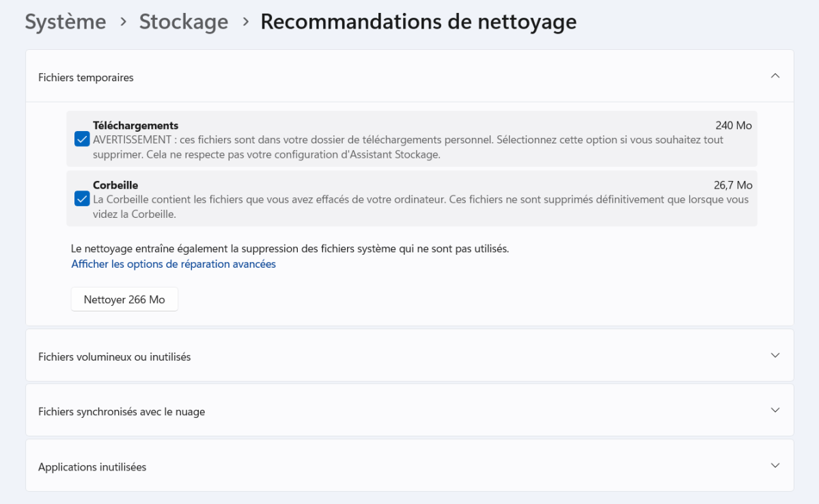The height and width of the screenshot is (504, 819).
Task: Click the Fichiers temporaires header label
Action: 85,77
